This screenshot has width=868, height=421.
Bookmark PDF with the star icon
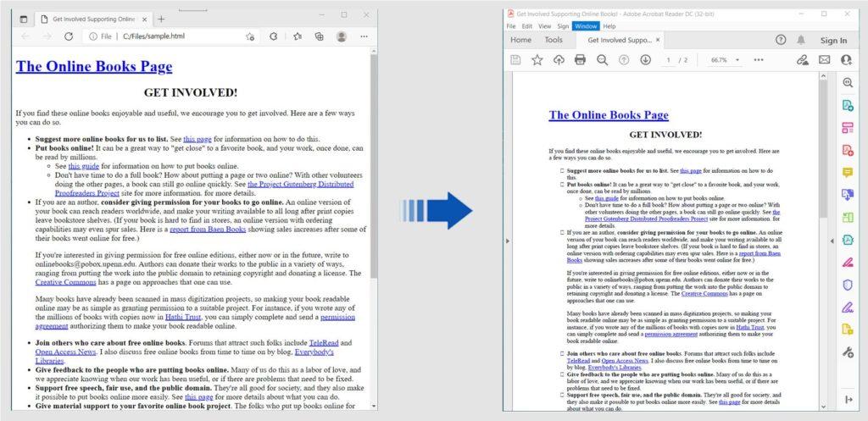(537, 60)
